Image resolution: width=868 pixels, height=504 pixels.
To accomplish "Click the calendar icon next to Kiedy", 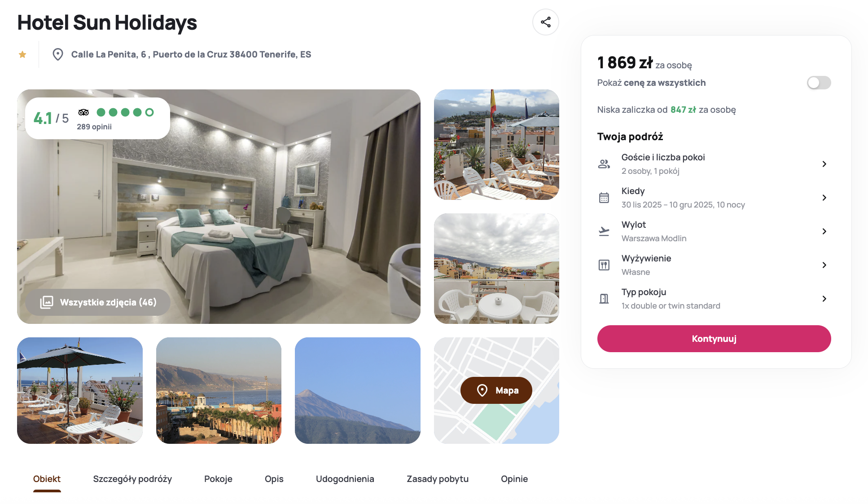I will [604, 198].
